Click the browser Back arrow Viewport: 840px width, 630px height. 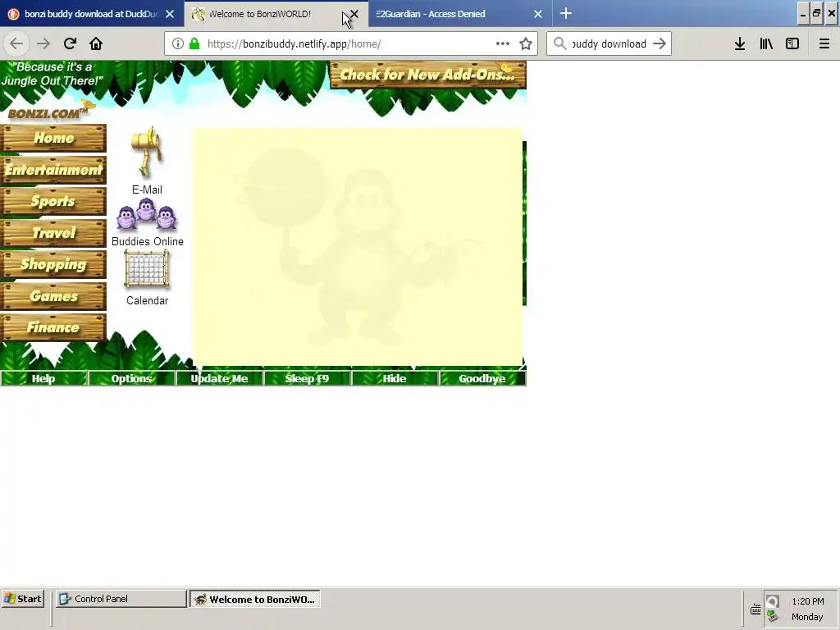tap(16, 43)
